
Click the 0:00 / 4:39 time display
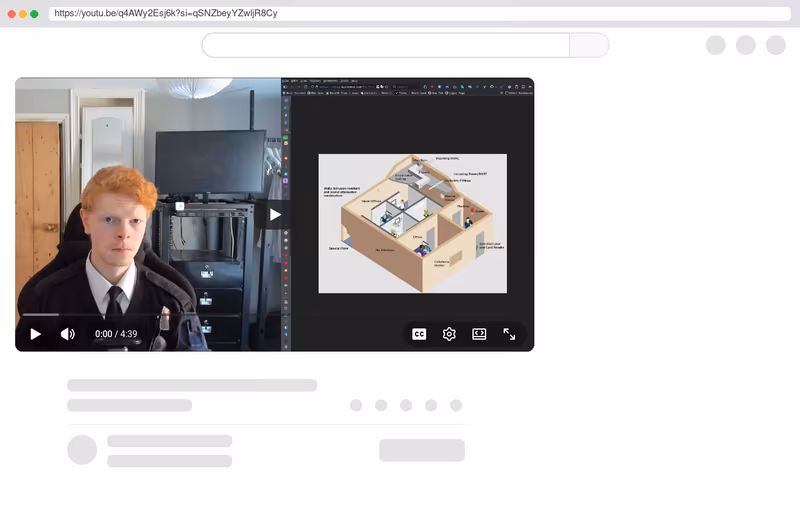click(x=116, y=334)
